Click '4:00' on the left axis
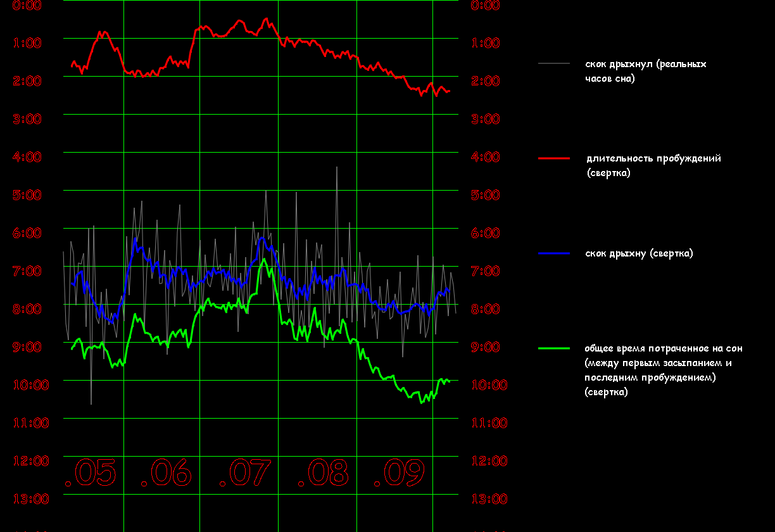The width and height of the screenshot is (775, 532). (x=27, y=156)
